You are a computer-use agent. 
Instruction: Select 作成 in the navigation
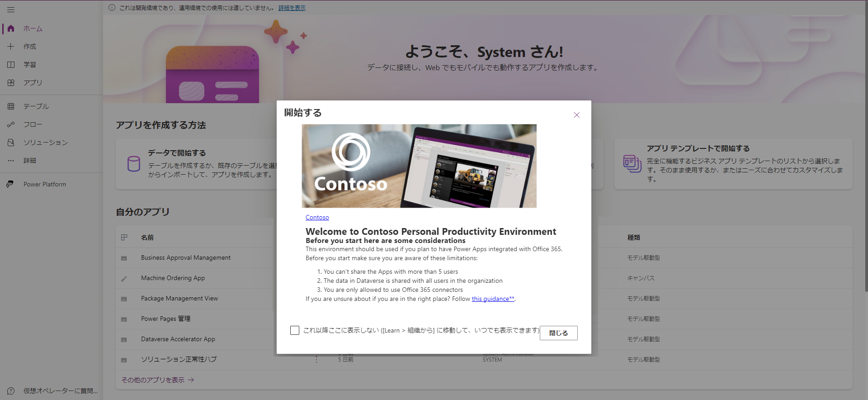(x=30, y=47)
